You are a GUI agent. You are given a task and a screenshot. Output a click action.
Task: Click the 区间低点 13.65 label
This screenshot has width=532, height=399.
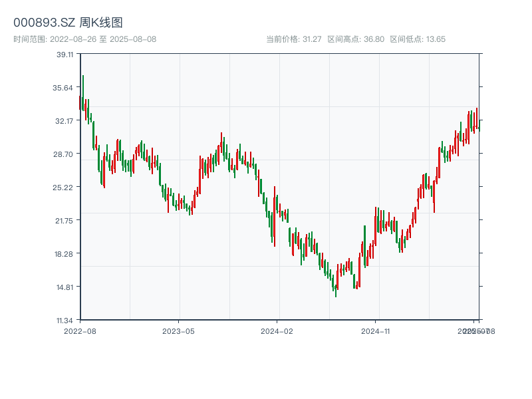pyautogui.click(x=418, y=39)
